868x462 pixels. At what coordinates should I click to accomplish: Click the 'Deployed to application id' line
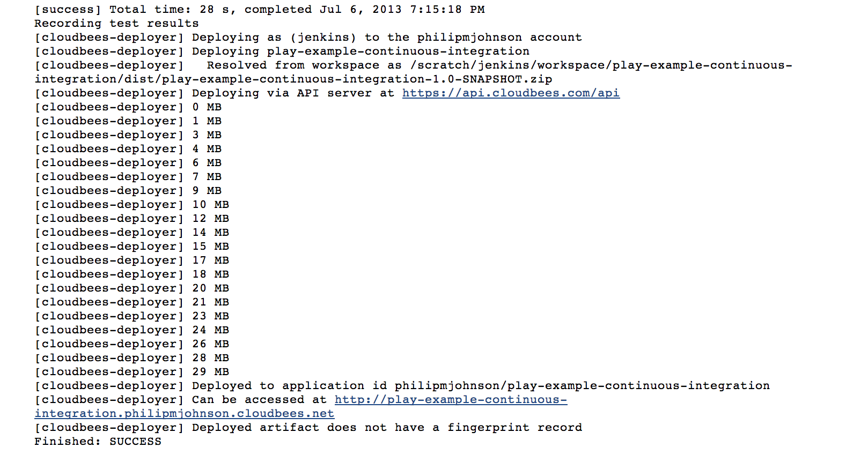tap(402, 386)
